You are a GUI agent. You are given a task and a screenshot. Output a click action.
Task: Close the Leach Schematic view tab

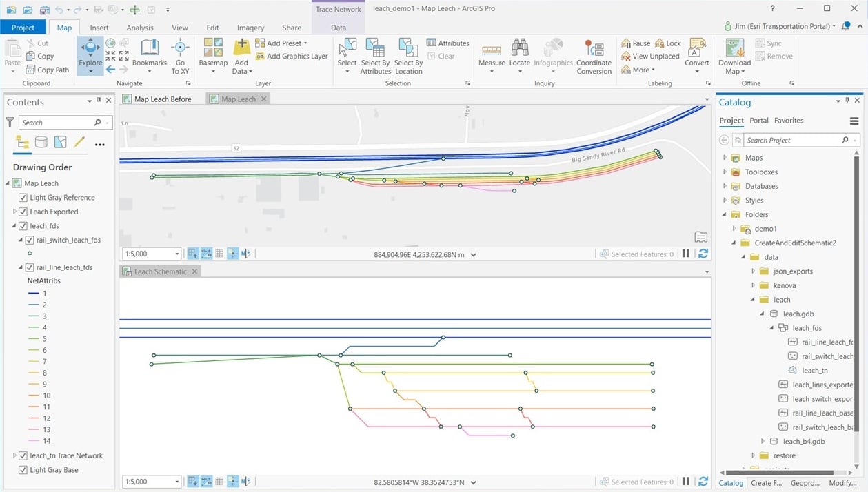coord(195,271)
